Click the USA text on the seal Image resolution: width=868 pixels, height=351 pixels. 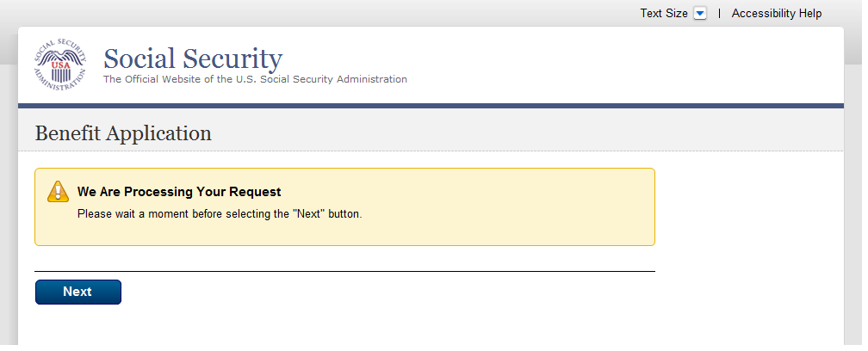(x=60, y=65)
